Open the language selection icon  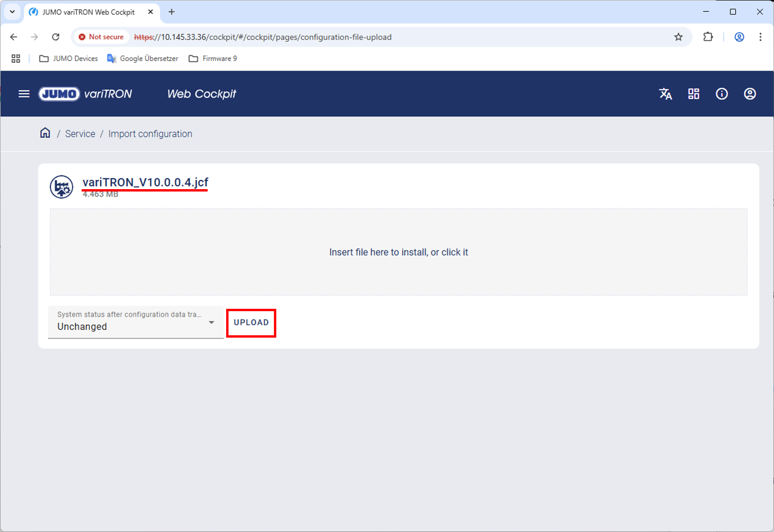666,94
